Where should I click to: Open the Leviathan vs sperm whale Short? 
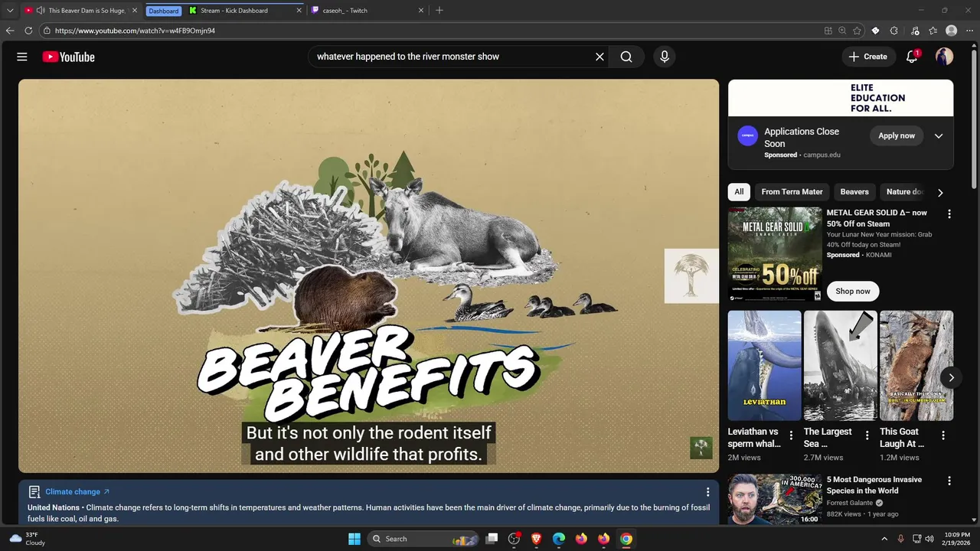point(765,366)
